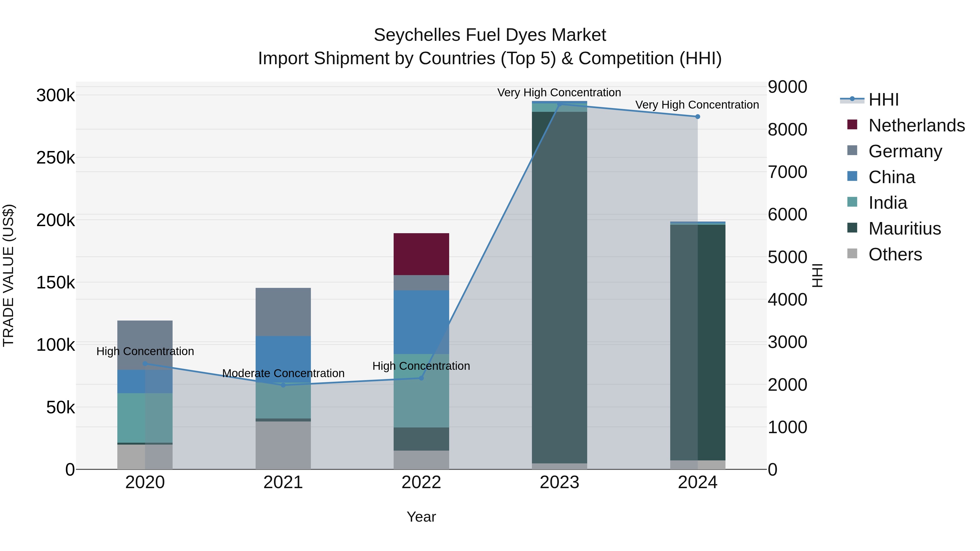Click the China segment in 2021 bar

[283, 359]
